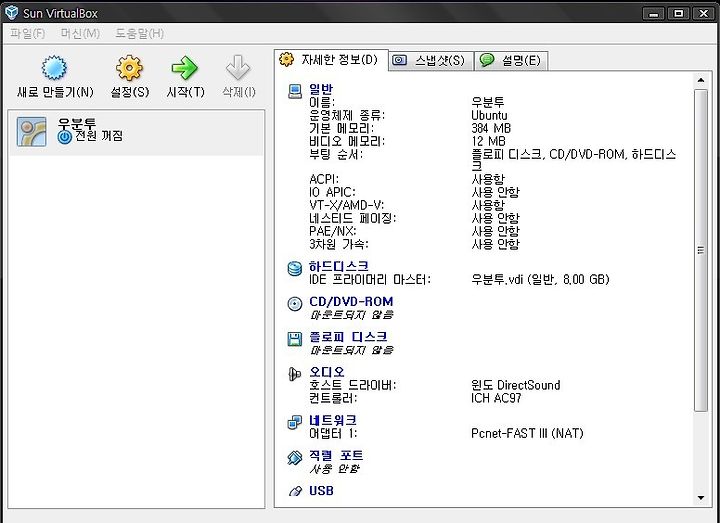Click the 전원 꺼짐 power status icon

click(65, 136)
